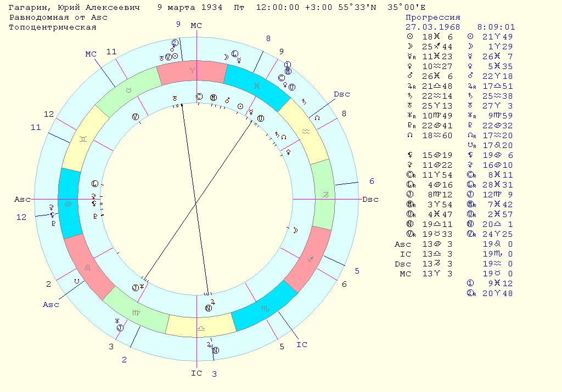Screen dimensions: 562x392
Task: Click the 'Прогрессия' heading
Action: pos(433,17)
